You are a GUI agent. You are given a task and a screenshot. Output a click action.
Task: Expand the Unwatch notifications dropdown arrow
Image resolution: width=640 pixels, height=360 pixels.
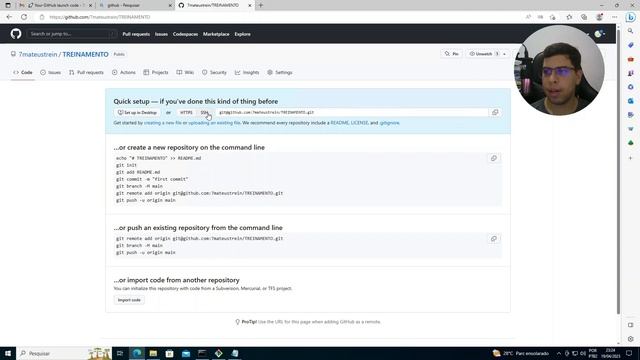(504, 54)
